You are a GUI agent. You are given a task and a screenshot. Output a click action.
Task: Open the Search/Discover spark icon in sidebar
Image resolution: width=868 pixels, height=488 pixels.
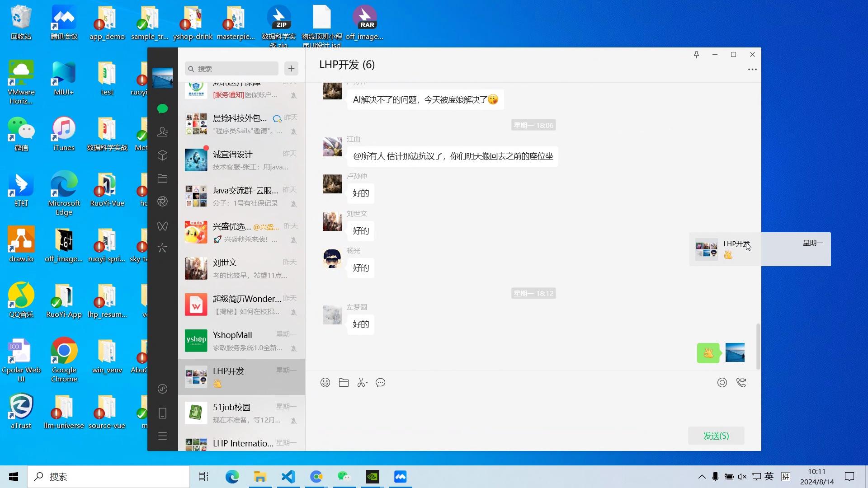[x=162, y=248]
